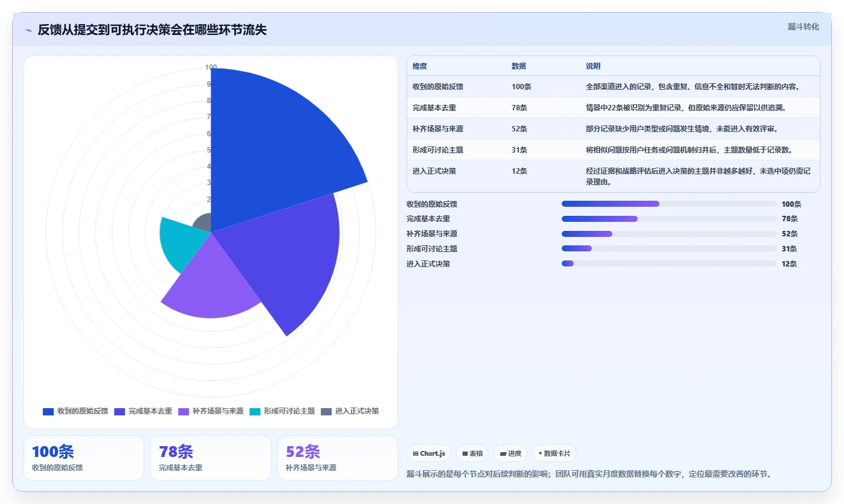
Task: Click the 100条 value at the progress bar's end
Action: (792, 204)
